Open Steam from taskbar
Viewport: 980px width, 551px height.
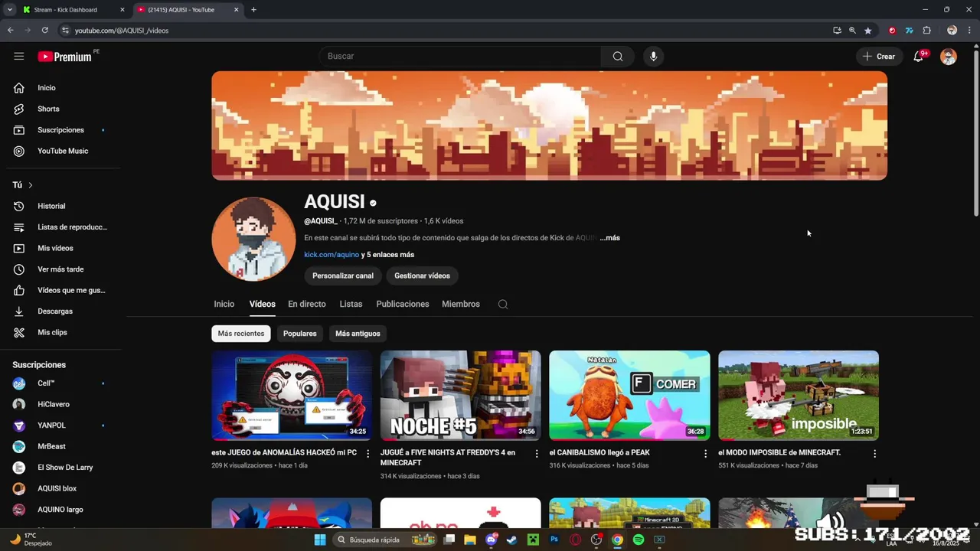511,540
